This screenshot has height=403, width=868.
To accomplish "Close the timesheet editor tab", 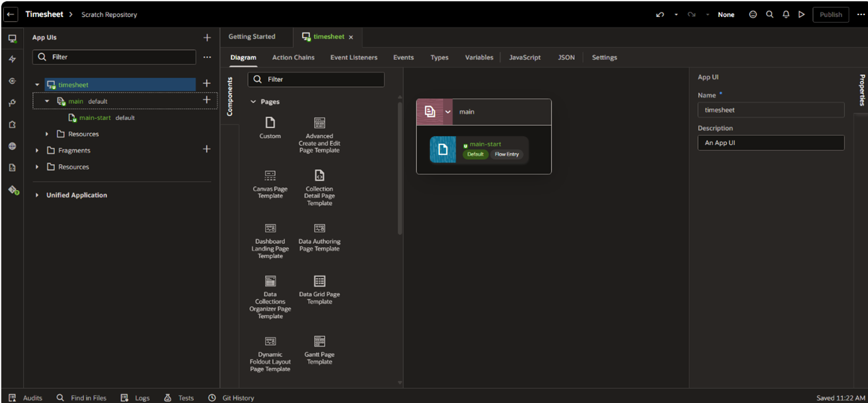I will click(x=351, y=37).
